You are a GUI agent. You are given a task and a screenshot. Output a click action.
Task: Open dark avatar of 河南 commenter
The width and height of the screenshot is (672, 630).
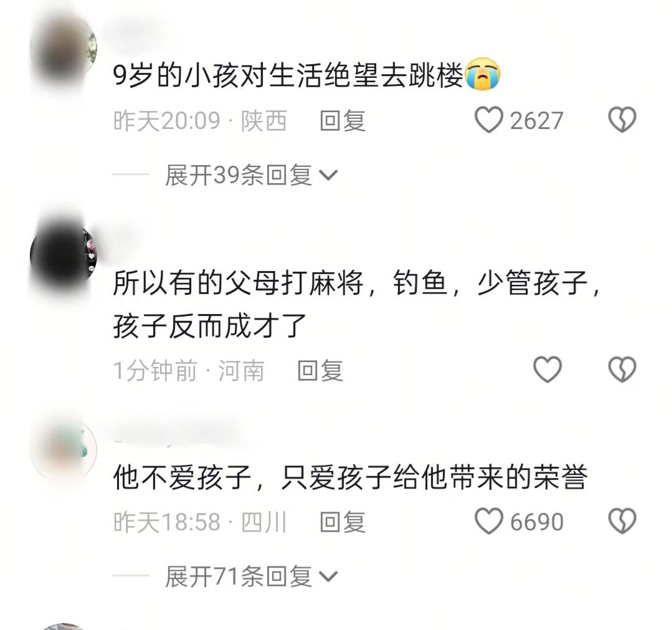pos(64,255)
